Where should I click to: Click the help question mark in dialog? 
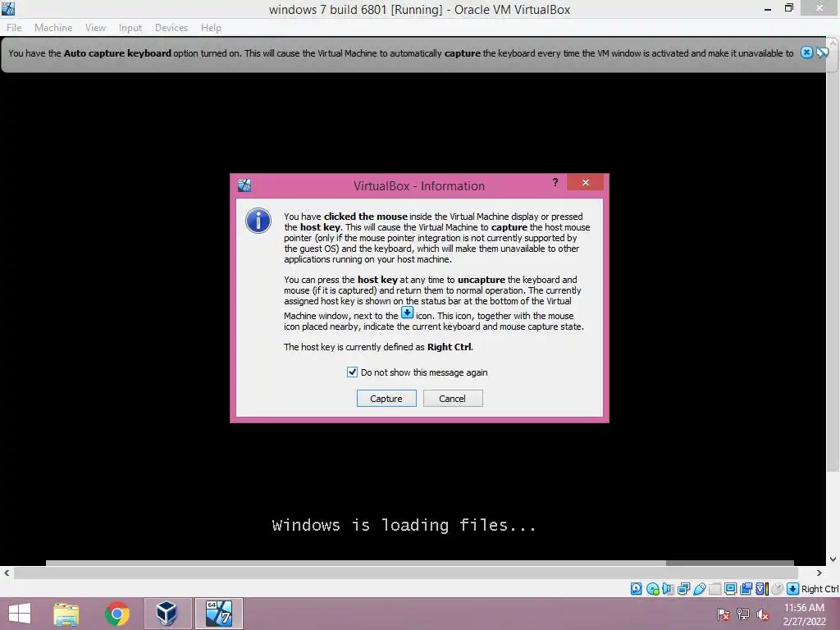click(555, 182)
